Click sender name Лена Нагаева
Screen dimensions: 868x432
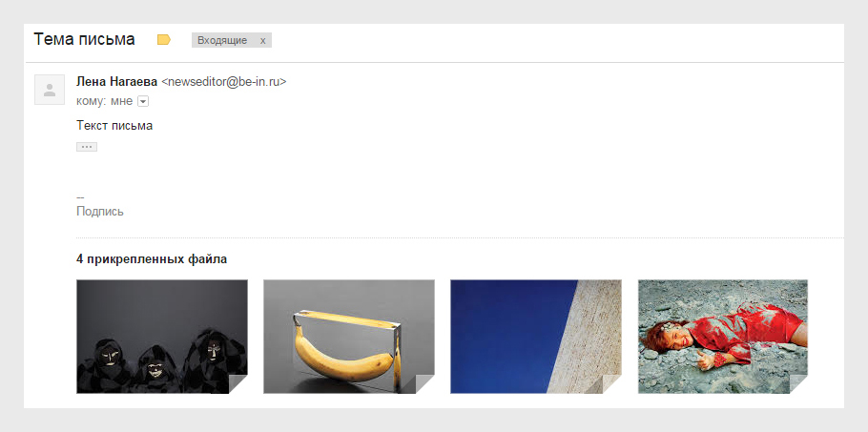coord(116,82)
